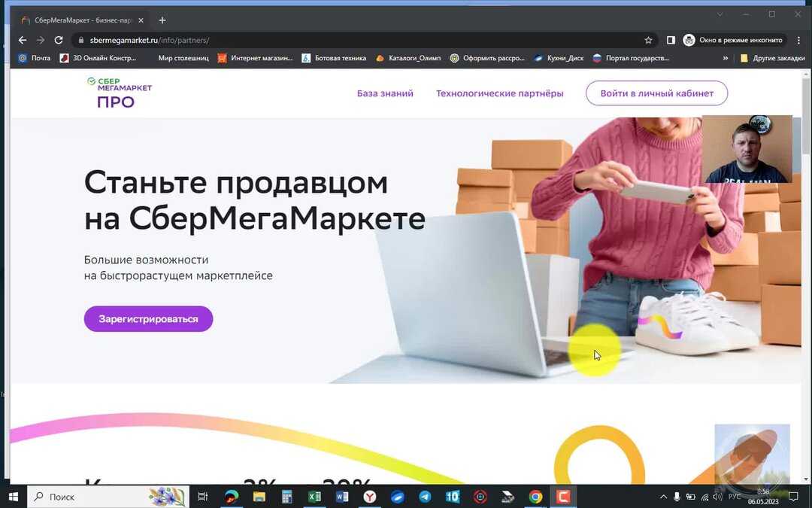This screenshot has width=812, height=508.
Task: Go back with the browser back arrow
Action: pyautogui.click(x=23, y=40)
